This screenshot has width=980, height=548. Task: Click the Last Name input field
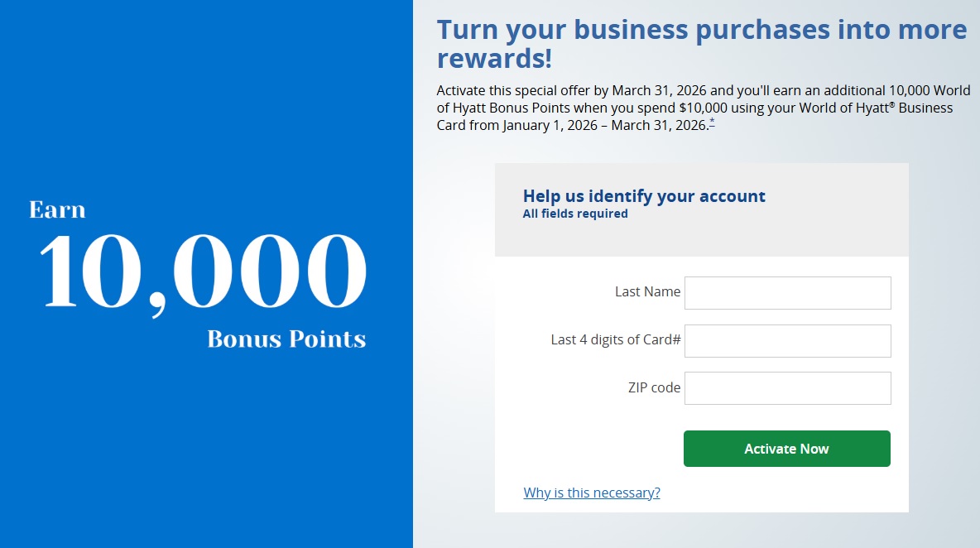click(785, 293)
